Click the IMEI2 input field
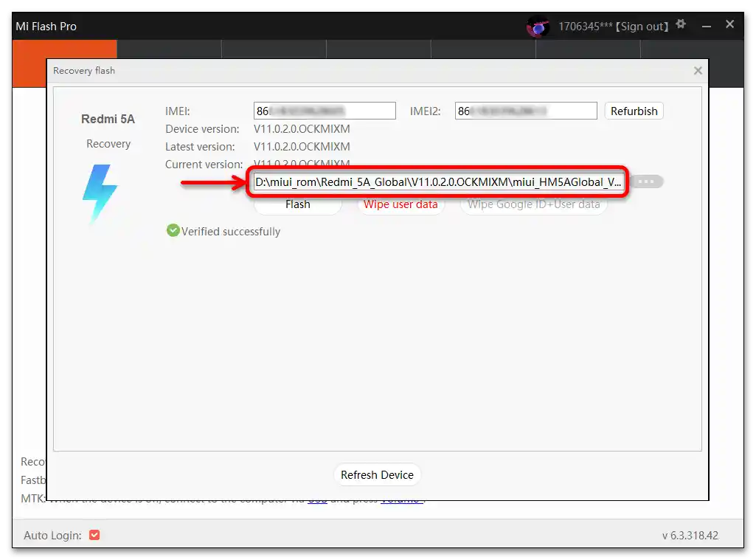Image resolution: width=756 pixels, height=560 pixels. [x=526, y=111]
